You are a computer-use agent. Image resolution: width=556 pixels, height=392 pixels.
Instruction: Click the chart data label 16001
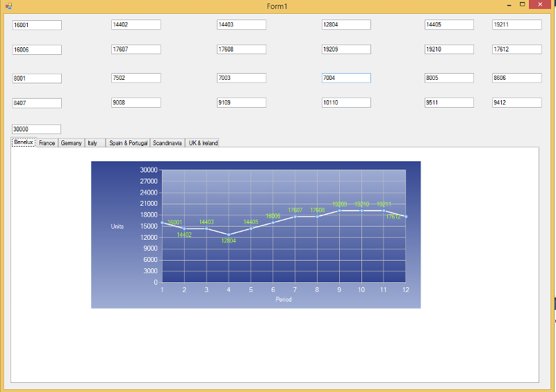tap(174, 222)
